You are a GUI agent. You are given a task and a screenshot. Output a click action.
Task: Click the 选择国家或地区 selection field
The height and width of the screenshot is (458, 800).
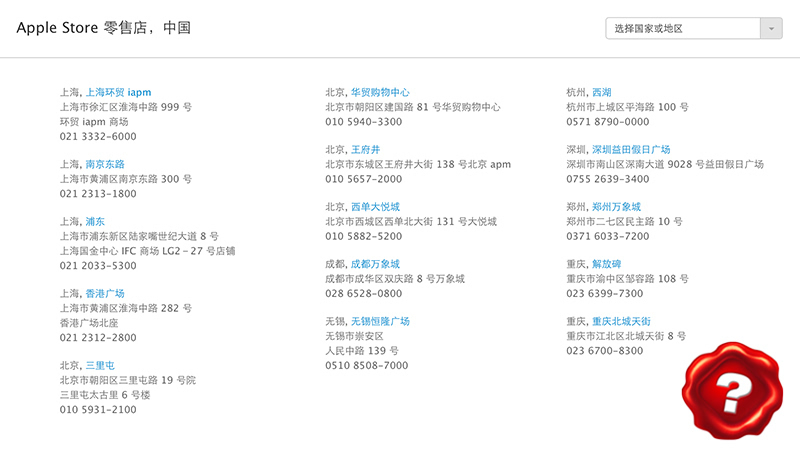coord(683,29)
